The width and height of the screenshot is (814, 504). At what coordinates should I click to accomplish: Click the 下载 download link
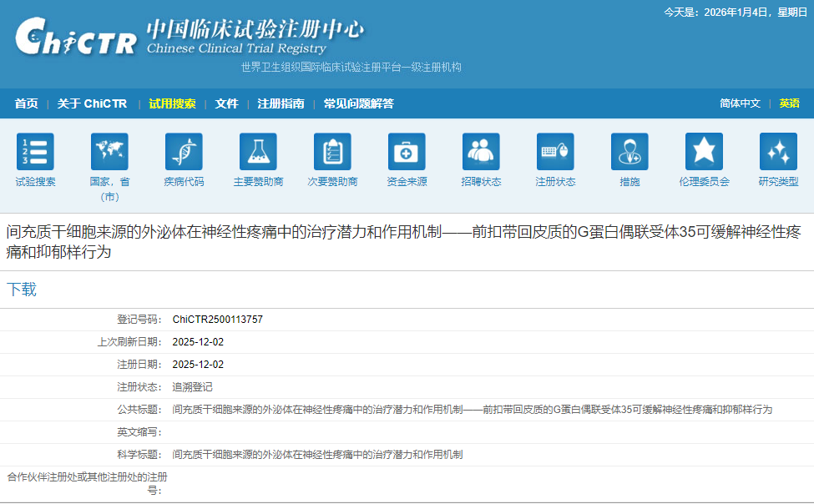[22, 288]
